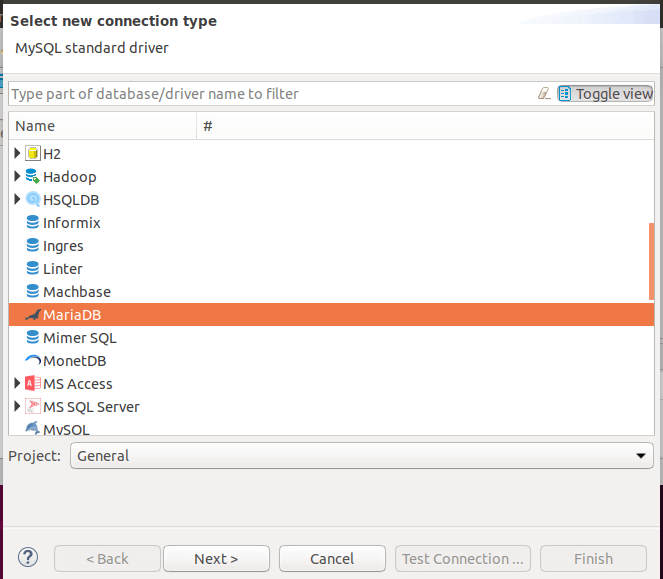
Task: Click the HSQLDB driver icon
Action: pos(33,200)
